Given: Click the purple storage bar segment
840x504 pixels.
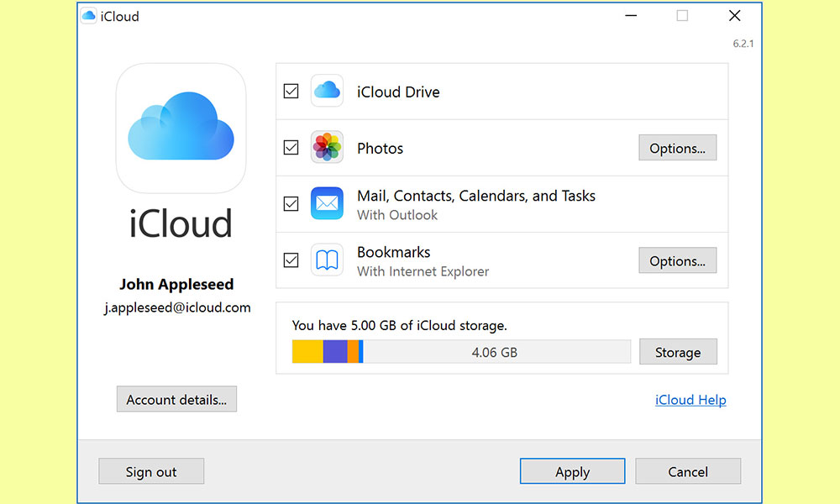Looking at the screenshot, I should (x=335, y=351).
